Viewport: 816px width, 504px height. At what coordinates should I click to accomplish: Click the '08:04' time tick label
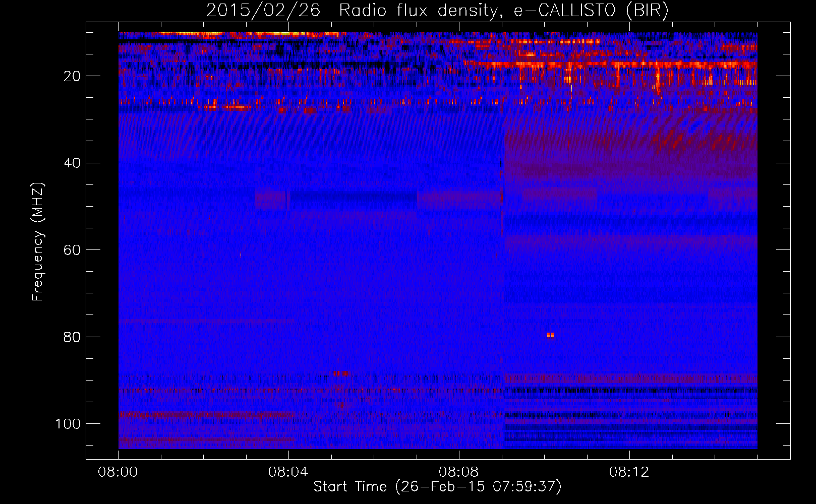(x=288, y=472)
